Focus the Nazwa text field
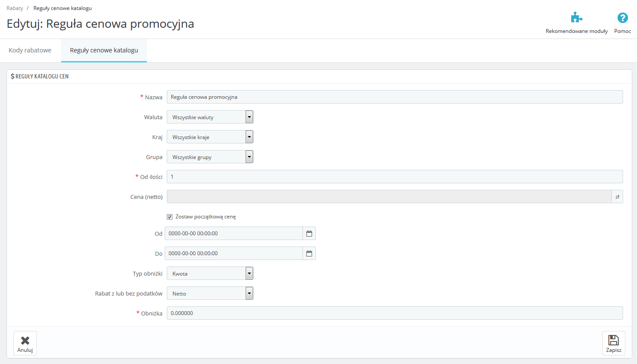The width and height of the screenshot is (637, 364). pos(394,97)
